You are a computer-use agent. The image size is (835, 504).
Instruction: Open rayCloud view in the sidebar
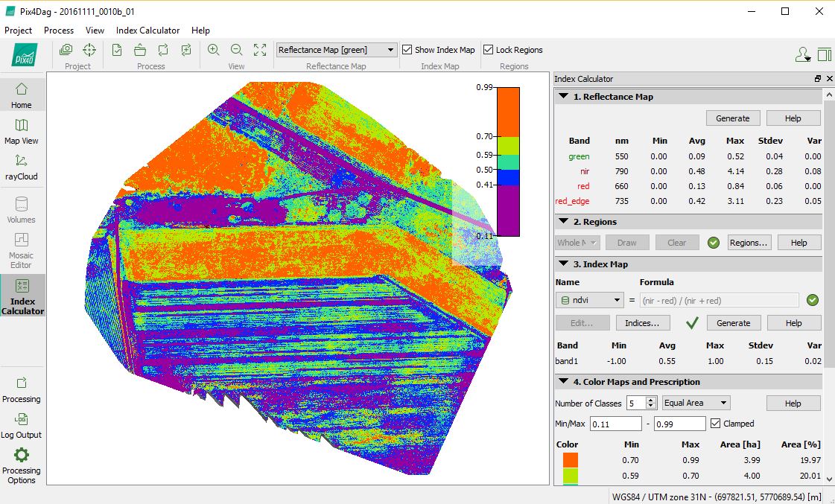tap(22, 167)
